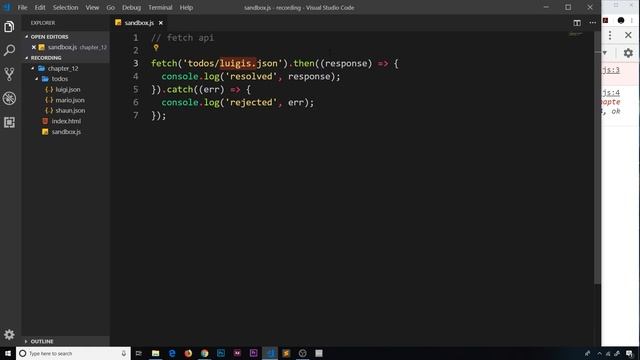640x360 pixels.
Task: Close sandbox.js in Open Editors list
Action: 34,47
